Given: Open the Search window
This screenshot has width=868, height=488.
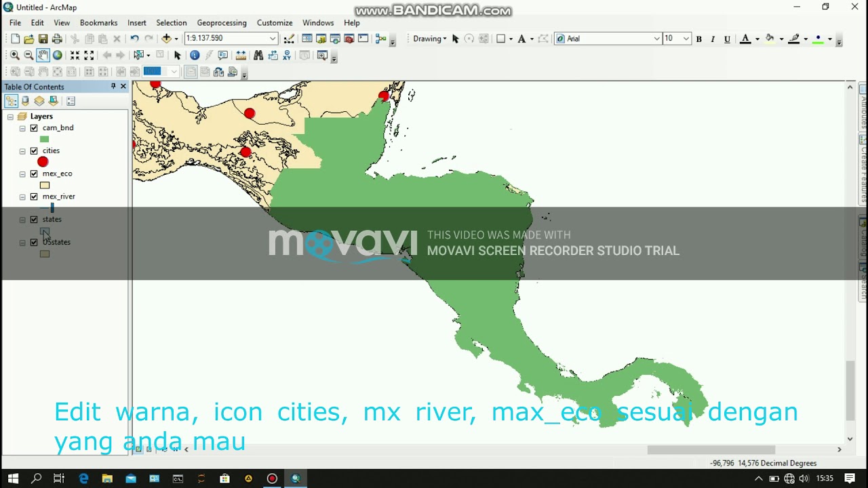Looking at the screenshot, I should (335, 39).
